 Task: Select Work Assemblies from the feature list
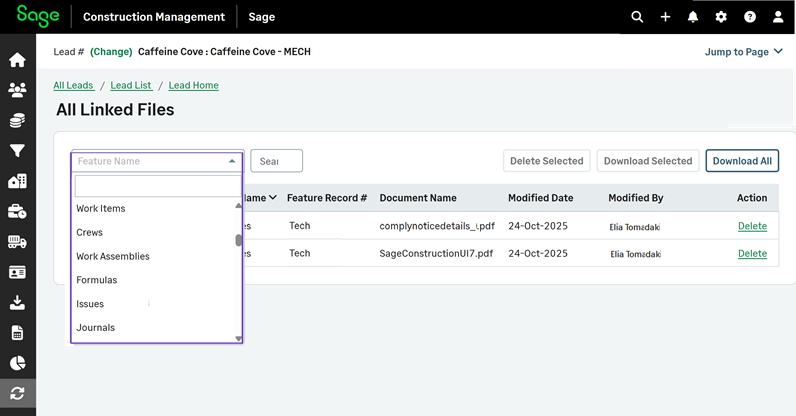click(113, 256)
